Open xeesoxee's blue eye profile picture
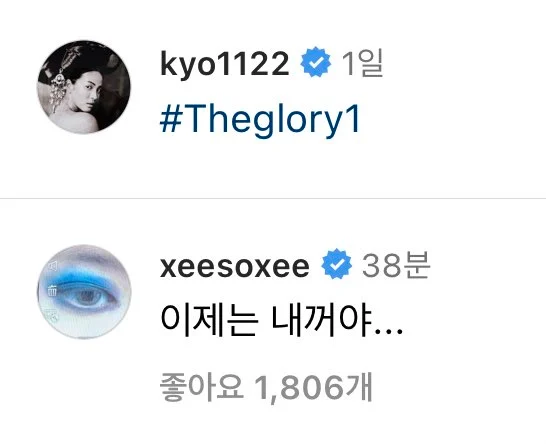 (x=84, y=292)
